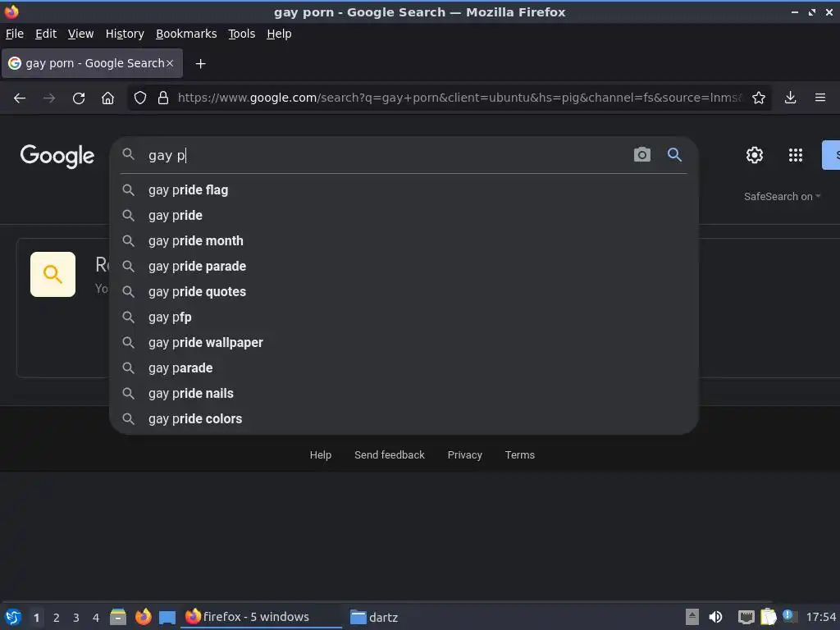The width and height of the screenshot is (840, 630).
Task: Choose suggestion gay pride wallpaper
Action: click(404, 343)
